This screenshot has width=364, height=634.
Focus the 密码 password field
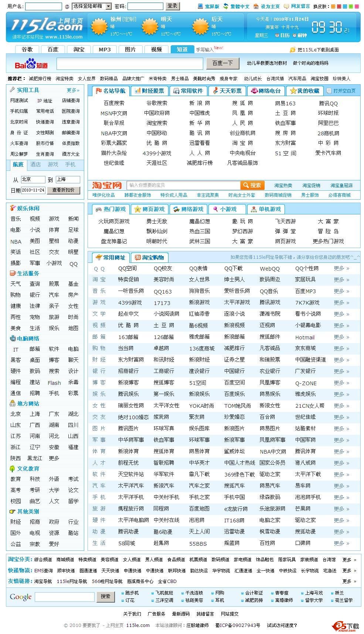point(145,6)
